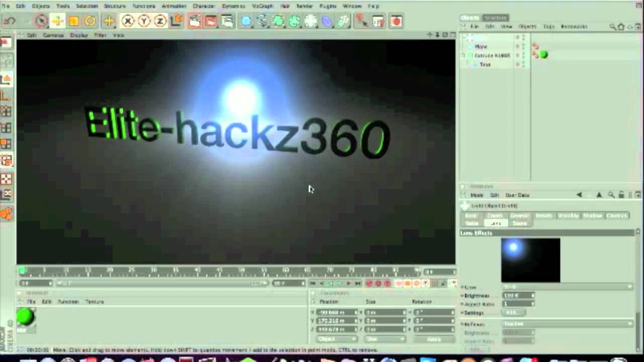Image resolution: width=644 pixels, height=362 pixels.
Task: Render the active view with clapperboard icon
Action: [195, 21]
